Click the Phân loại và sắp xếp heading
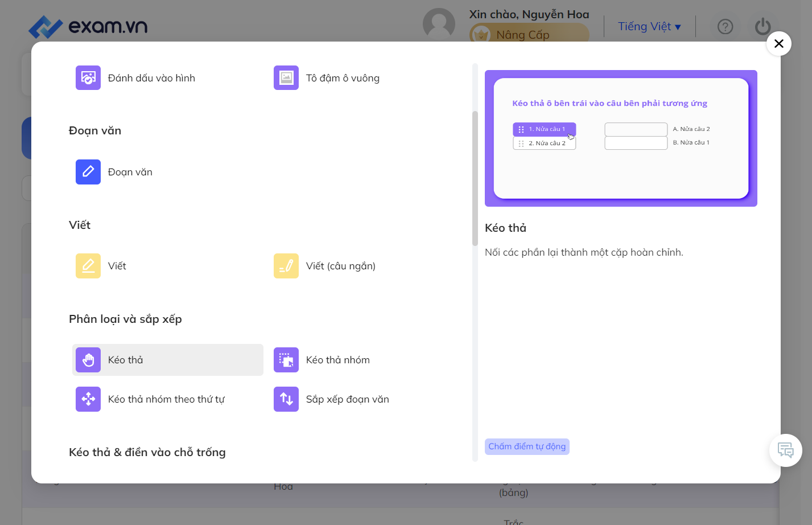Image resolution: width=812 pixels, height=525 pixels. tap(125, 319)
